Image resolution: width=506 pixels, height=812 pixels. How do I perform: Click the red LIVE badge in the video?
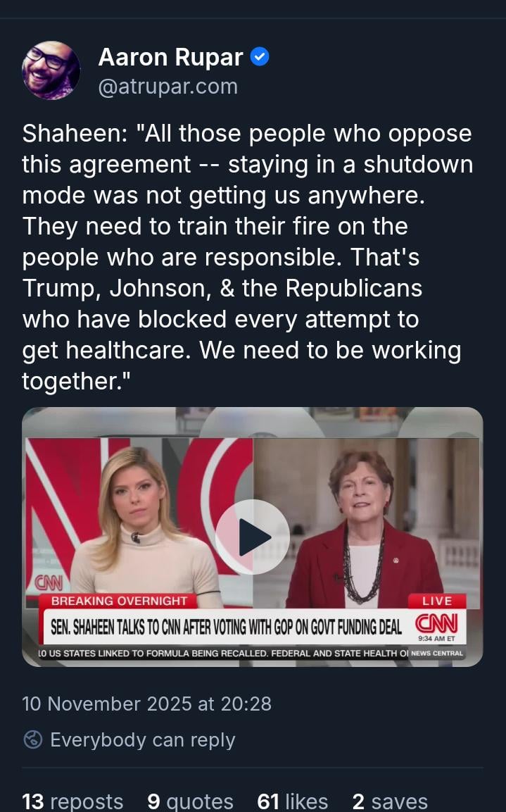437,601
